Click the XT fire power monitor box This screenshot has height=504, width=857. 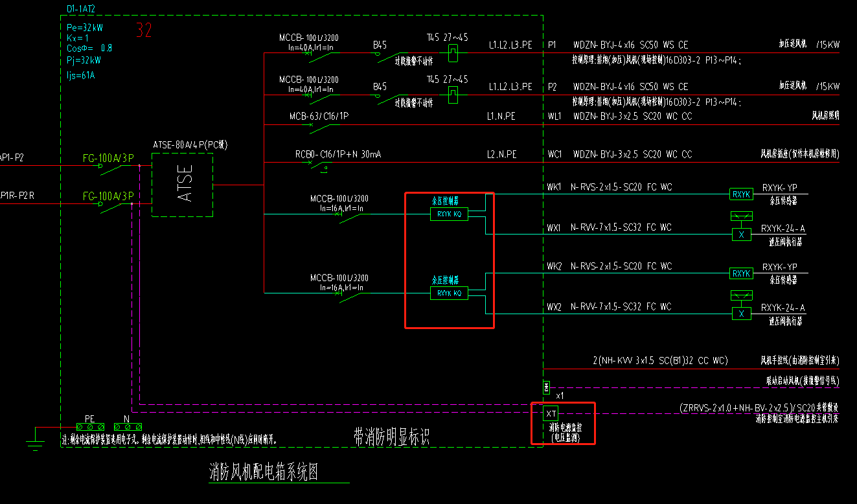(x=551, y=413)
